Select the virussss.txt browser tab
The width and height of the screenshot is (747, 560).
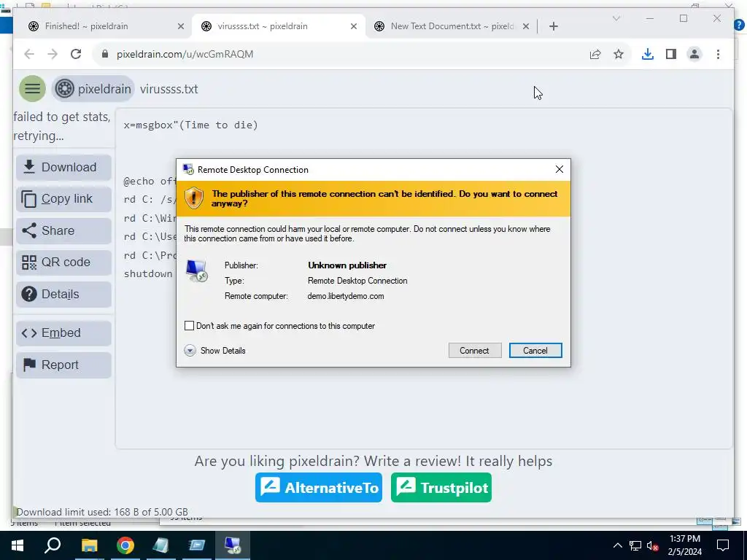click(x=279, y=26)
